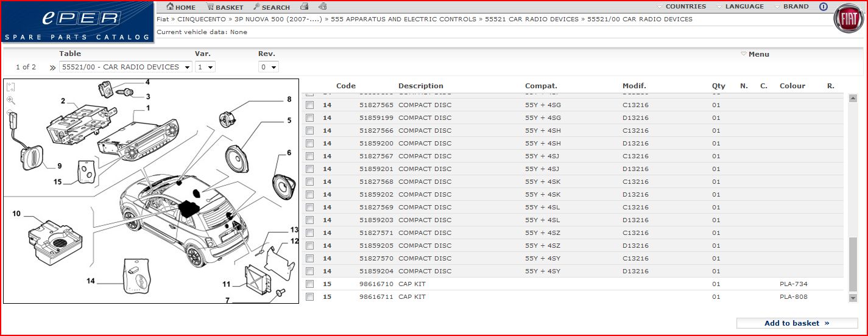The image size is (868, 336).
Task: Click the Home house icon
Action: (171, 7)
